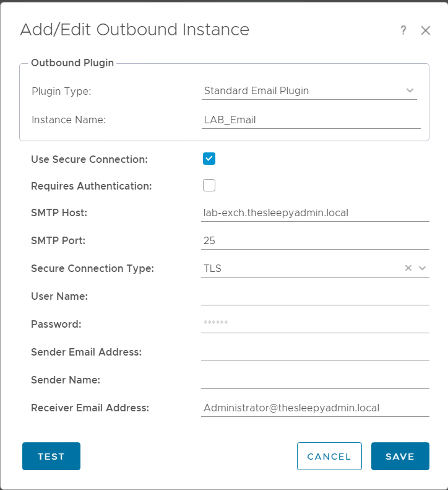Open the help question mark icon
Screen dimensions: 448x490
(x=403, y=30)
